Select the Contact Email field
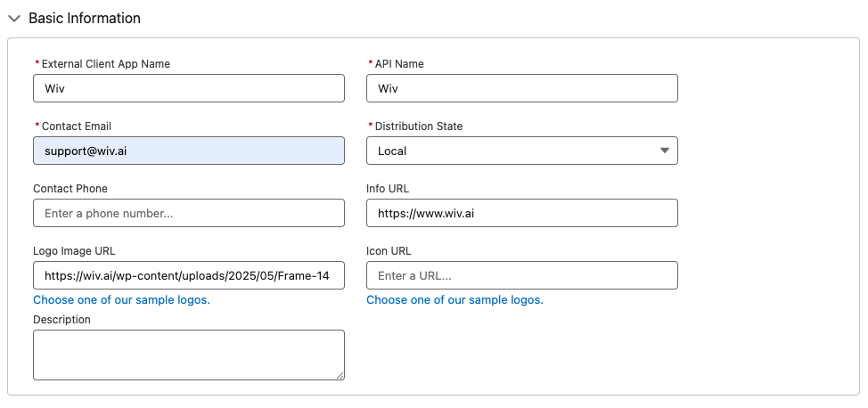Image resolution: width=868 pixels, height=408 pixels. 188,151
